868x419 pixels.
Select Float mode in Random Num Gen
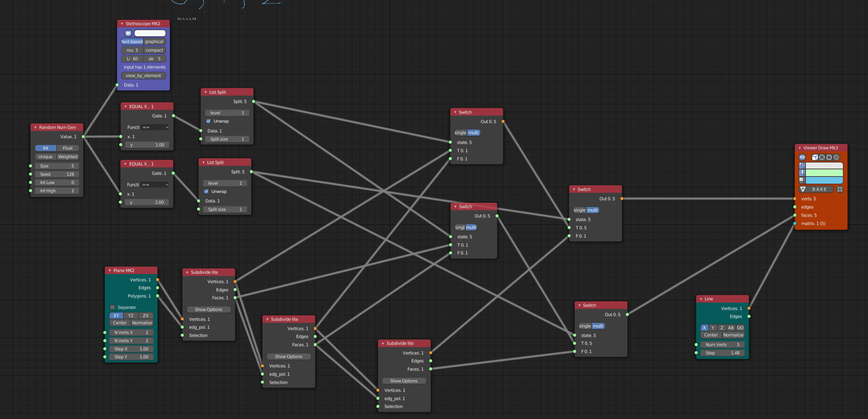click(67, 148)
